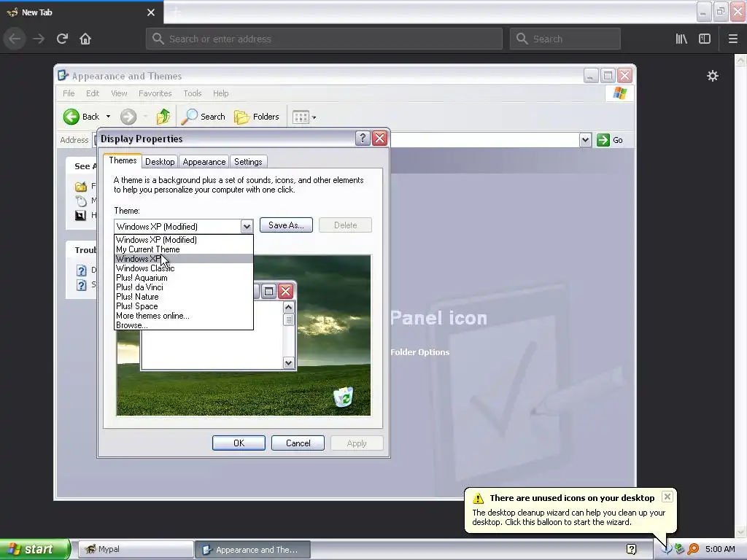Screen dimensions: 747x560
Task: Pick the Plus! Aquarium theme
Action: pos(183,278)
